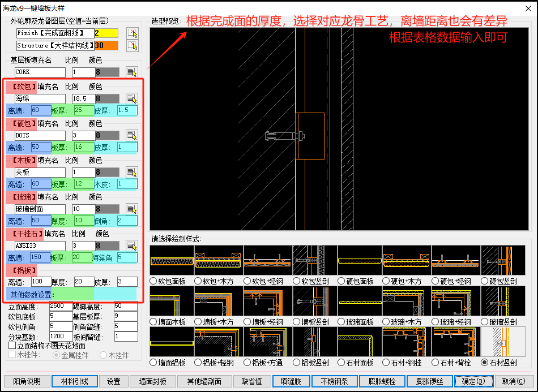Click the 材料引线 button
This screenshot has width=538, height=392.
coord(75,381)
